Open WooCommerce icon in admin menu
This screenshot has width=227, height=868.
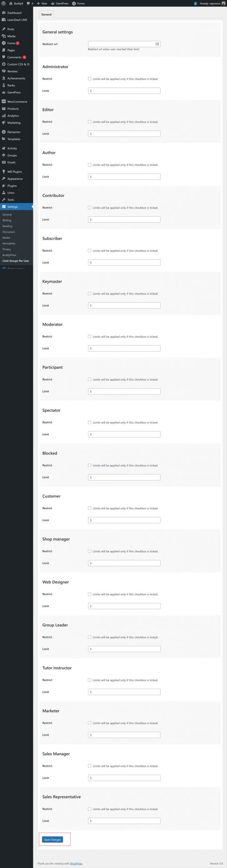point(3,102)
